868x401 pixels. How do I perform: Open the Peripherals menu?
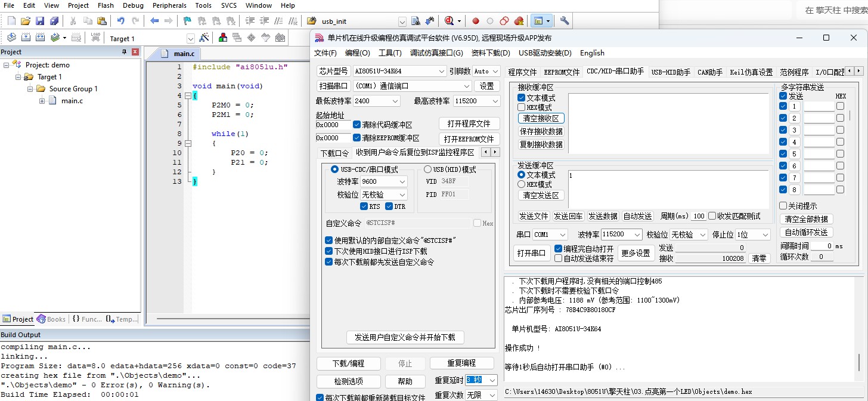[169, 5]
